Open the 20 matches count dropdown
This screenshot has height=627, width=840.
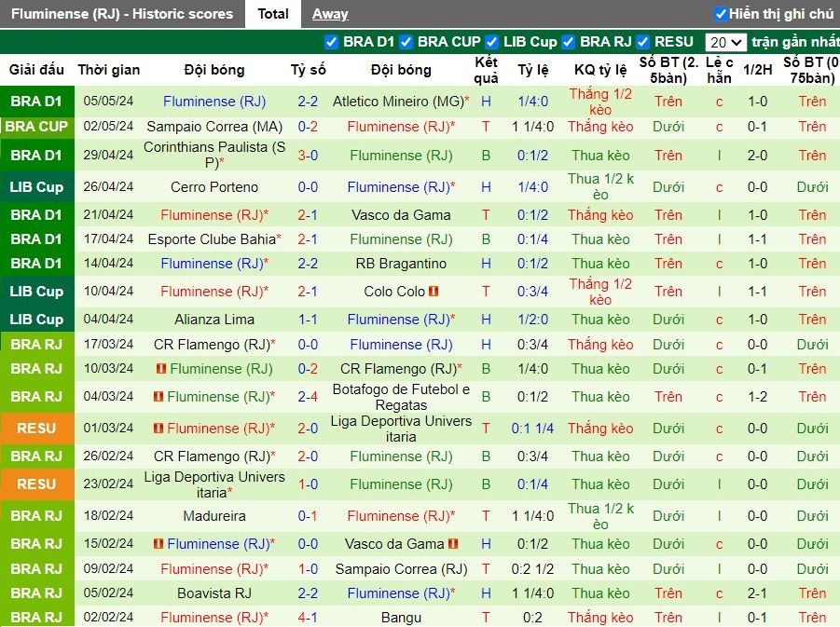pos(725,42)
